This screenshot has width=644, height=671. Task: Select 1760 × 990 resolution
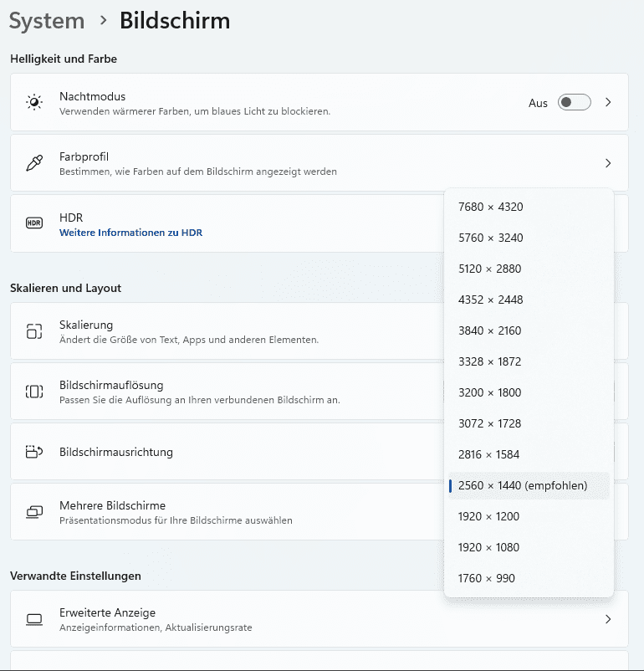pyautogui.click(x=486, y=578)
